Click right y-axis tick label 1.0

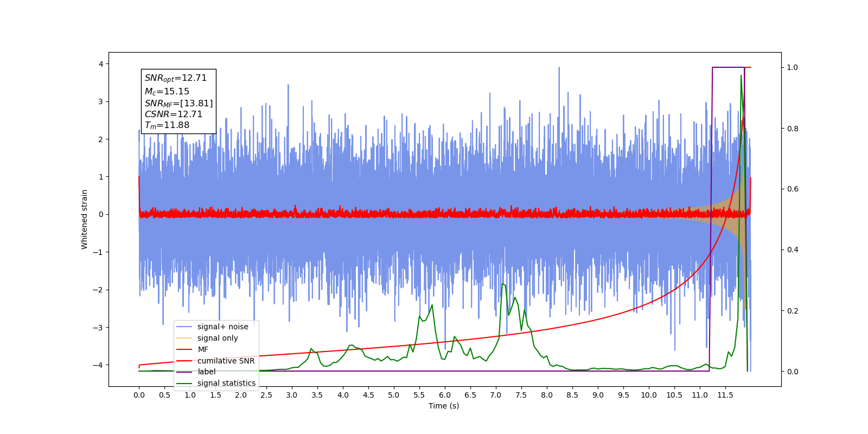pos(793,67)
